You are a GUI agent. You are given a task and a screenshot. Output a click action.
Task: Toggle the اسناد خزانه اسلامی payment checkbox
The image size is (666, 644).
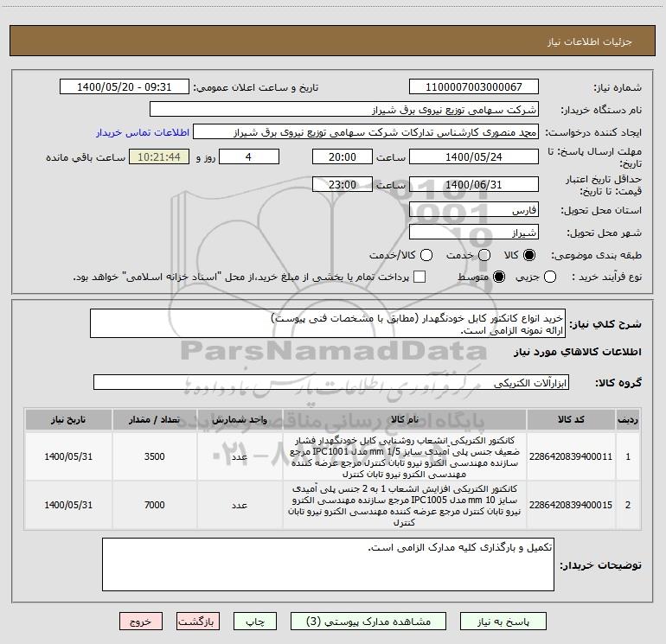(x=419, y=277)
